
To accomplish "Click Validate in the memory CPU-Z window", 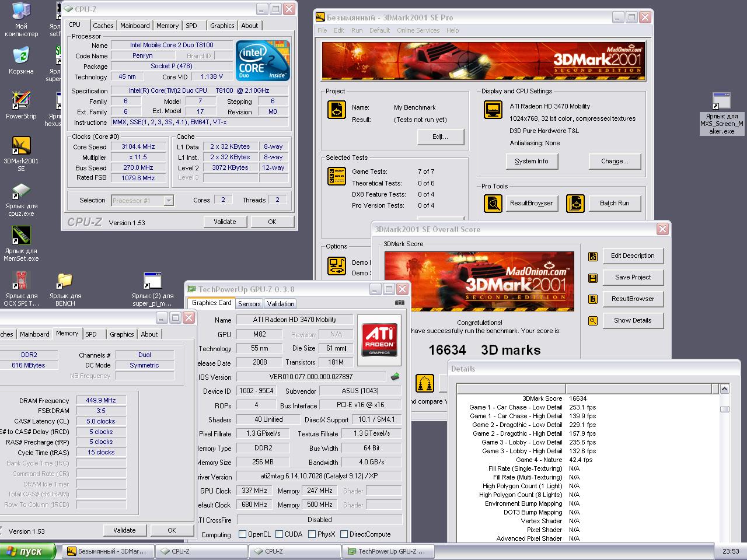I will click(124, 530).
